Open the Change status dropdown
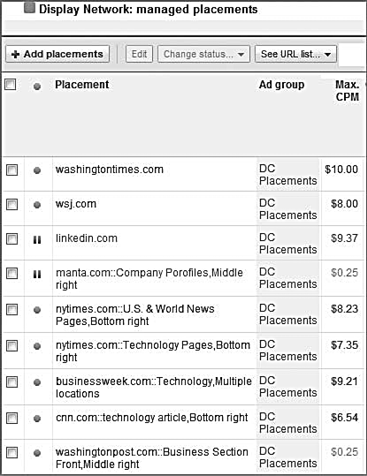The height and width of the screenshot is (476, 367). click(204, 54)
